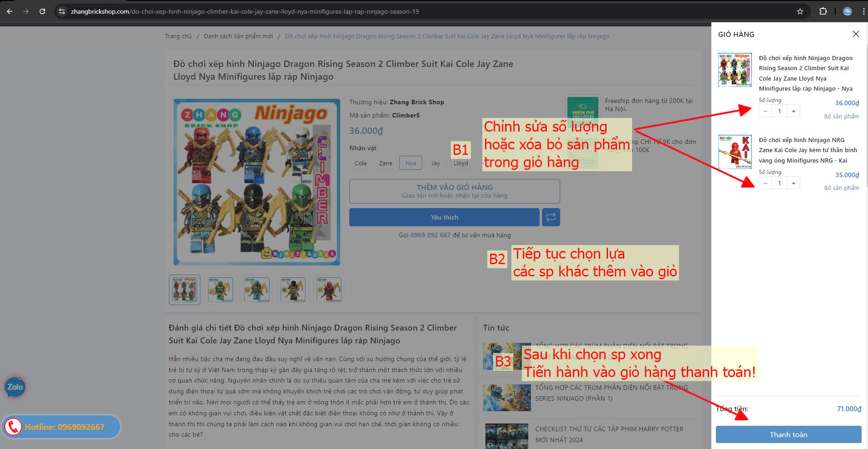The image size is (868, 449).
Task: Open news article SERIES NINJAGO (PHẦN 1)
Action: pyautogui.click(x=611, y=393)
